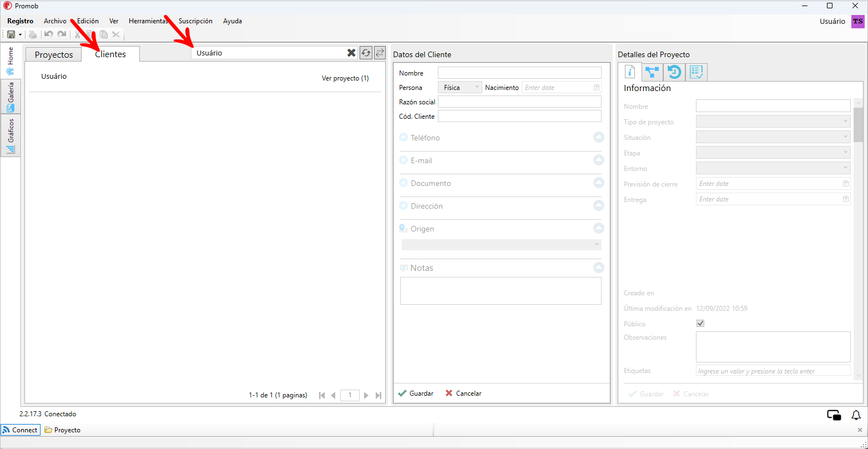Go to first page of client list
868x449 pixels.
point(322,395)
